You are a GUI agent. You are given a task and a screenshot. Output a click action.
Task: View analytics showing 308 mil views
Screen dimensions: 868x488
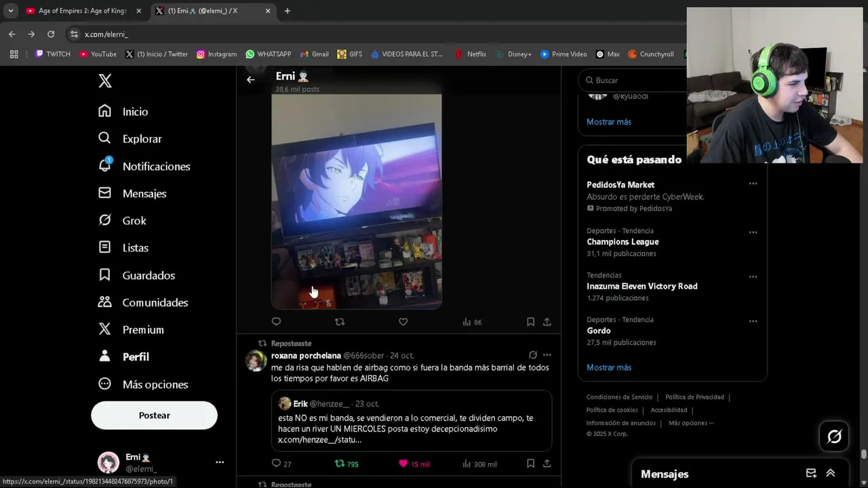click(x=479, y=464)
